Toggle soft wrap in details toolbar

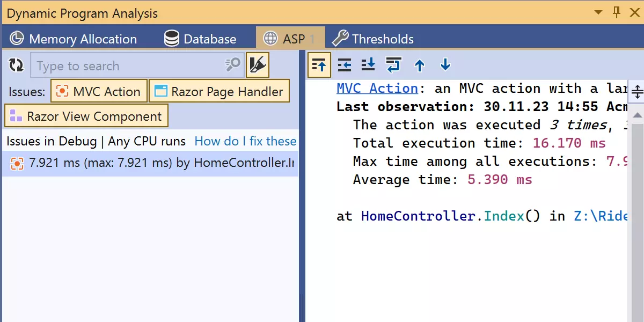393,65
